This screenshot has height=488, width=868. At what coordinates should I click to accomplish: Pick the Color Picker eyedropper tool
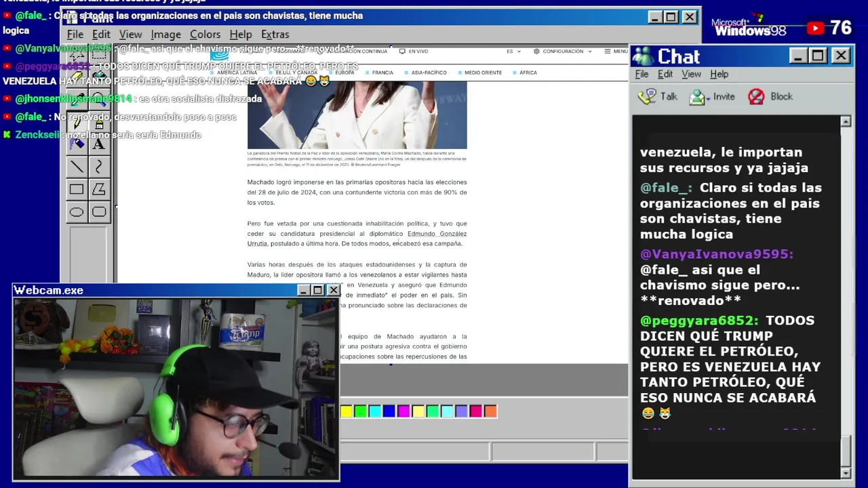77,100
